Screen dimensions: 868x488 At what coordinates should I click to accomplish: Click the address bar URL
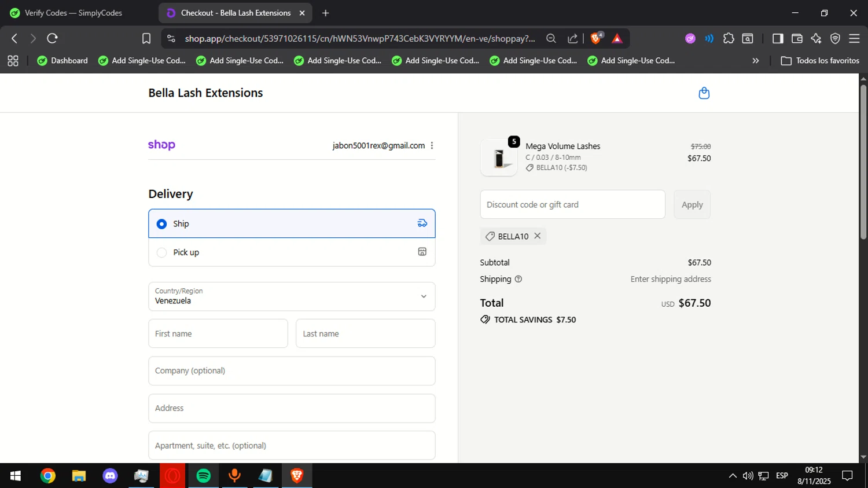tap(360, 39)
